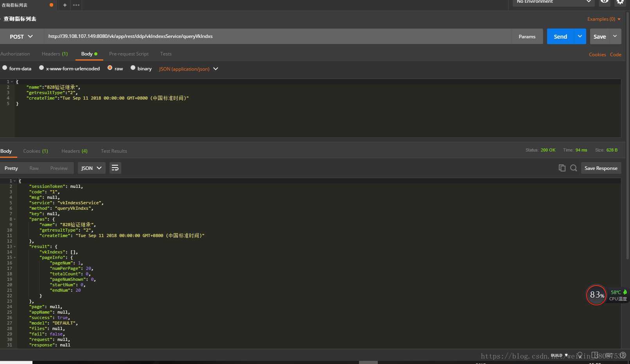
Task: Open the BUILD mode dropdown
Action: (559, 355)
